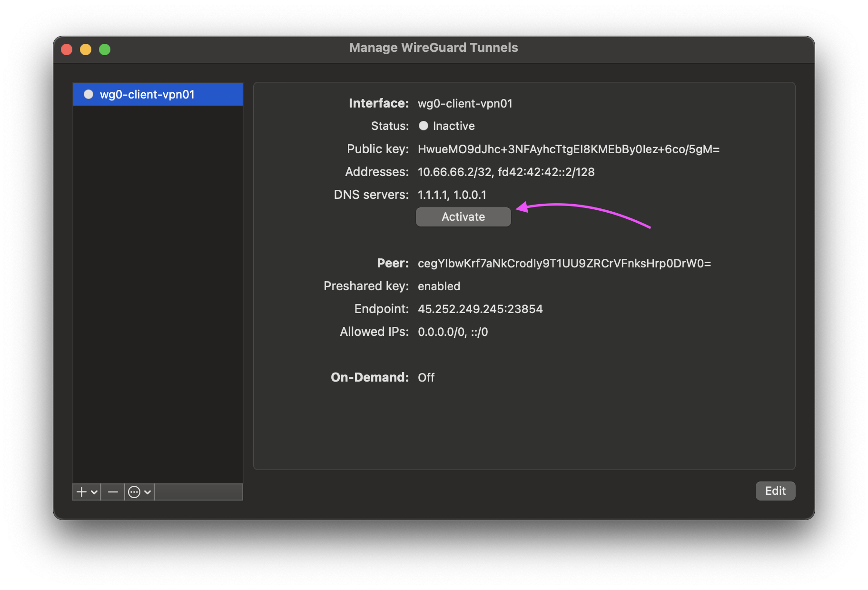The width and height of the screenshot is (868, 590).
Task: Click the DNS servers value 1.1.1.1
Action: click(433, 195)
